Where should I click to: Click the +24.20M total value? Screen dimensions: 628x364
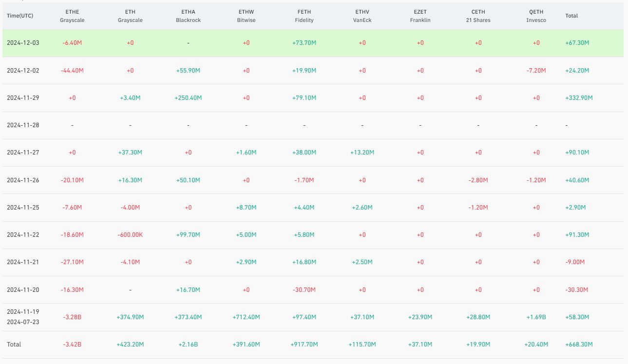[577, 71]
